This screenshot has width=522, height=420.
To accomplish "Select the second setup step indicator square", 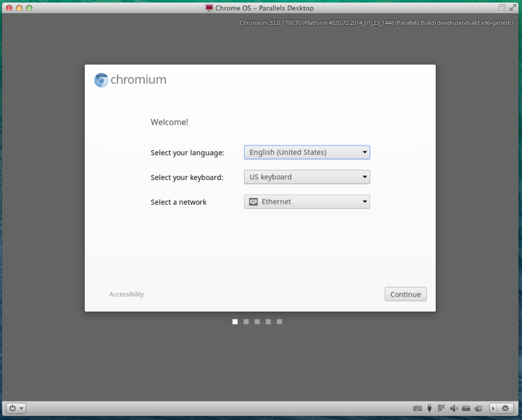I will tap(246, 322).
